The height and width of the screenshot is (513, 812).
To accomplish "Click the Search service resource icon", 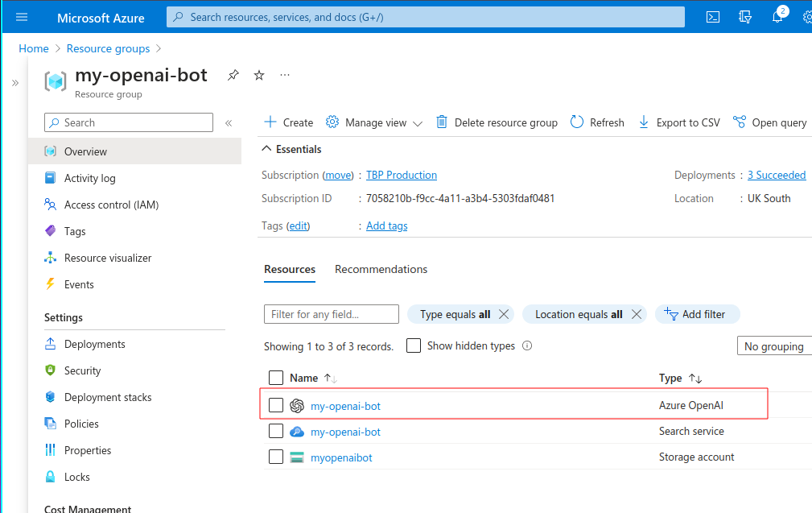I will [297, 432].
